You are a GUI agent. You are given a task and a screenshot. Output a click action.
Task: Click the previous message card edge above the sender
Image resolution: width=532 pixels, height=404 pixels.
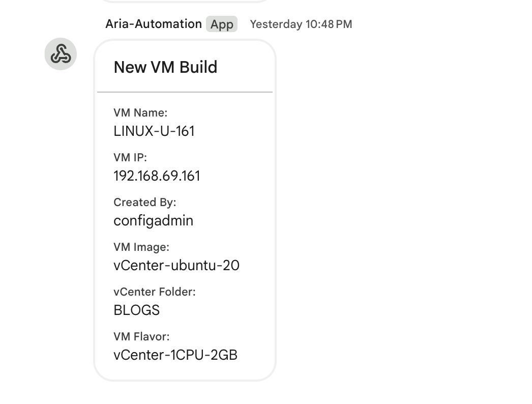point(183,1)
